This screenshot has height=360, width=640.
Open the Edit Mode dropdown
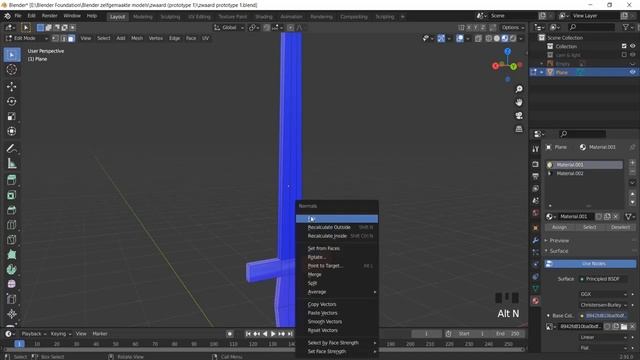[x=27, y=38]
